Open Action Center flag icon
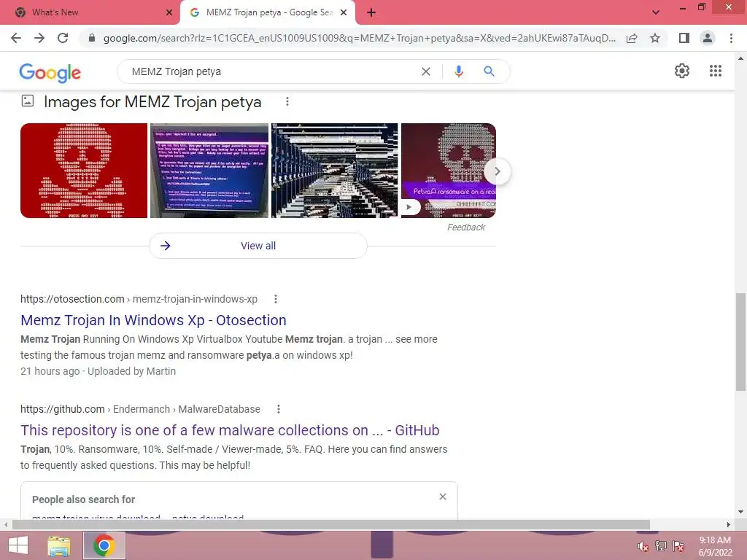This screenshot has width=747, height=560. pyautogui.click(x=678, y=545)
